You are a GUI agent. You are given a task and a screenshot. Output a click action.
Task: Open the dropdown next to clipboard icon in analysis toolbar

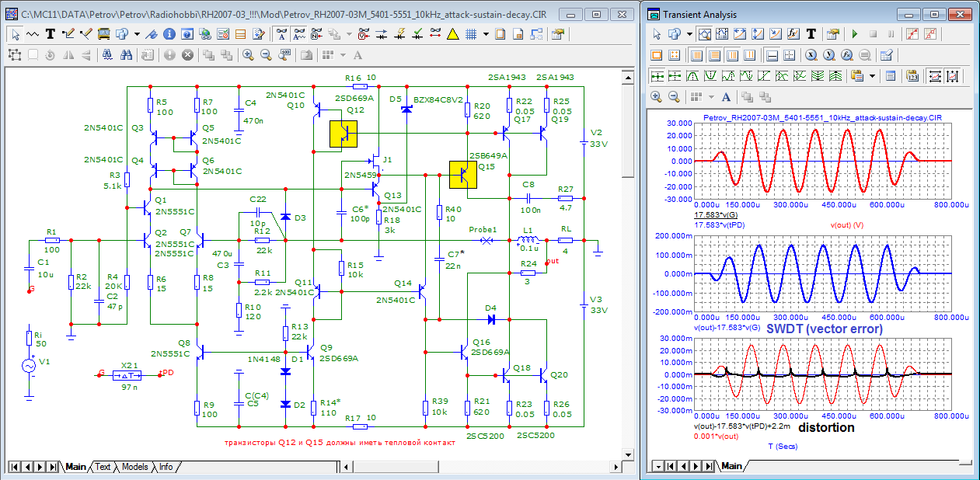click(873, 76)
